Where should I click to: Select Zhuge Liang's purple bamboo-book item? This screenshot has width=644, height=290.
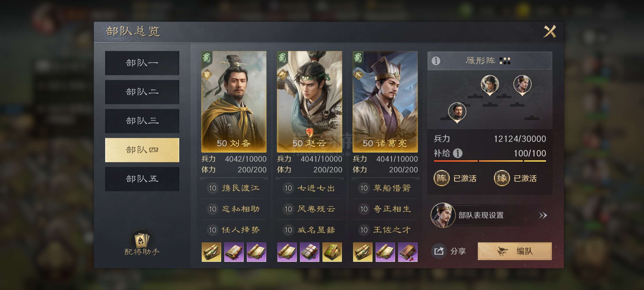click(x=408, y=252)
